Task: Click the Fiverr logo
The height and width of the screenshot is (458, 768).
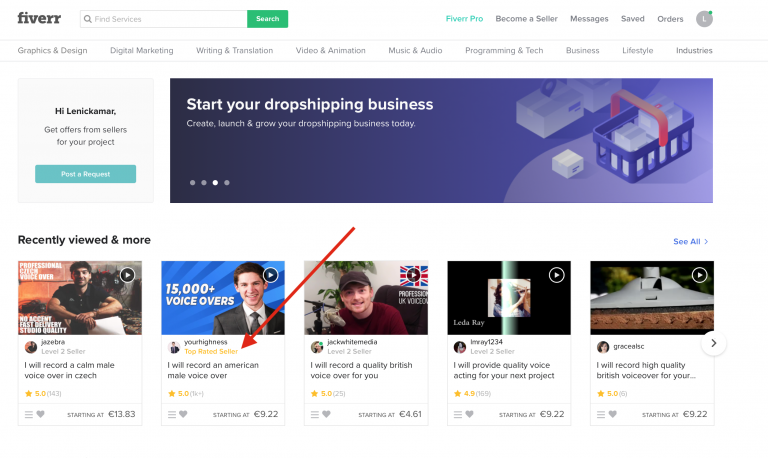Action: [x=39, y=18]
